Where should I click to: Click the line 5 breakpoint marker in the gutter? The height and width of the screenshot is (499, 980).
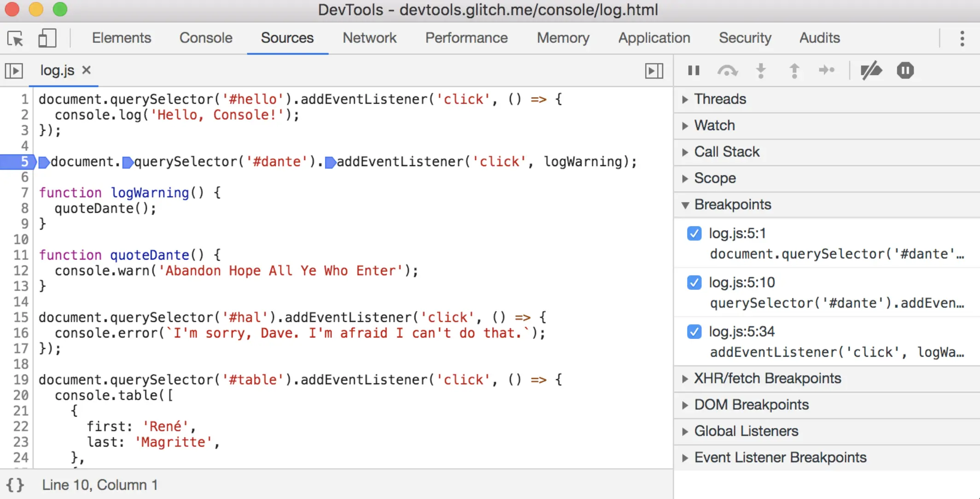click(x=18, y=162)
